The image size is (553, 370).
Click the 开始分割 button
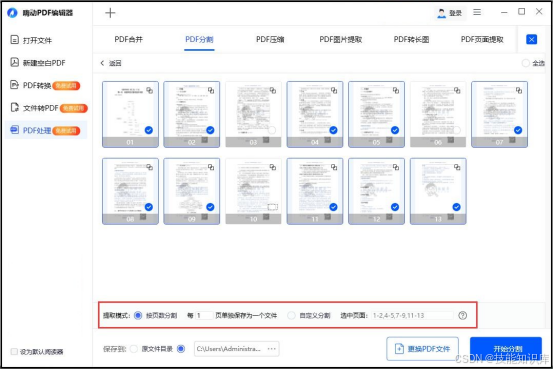click(x=506, y=348)
